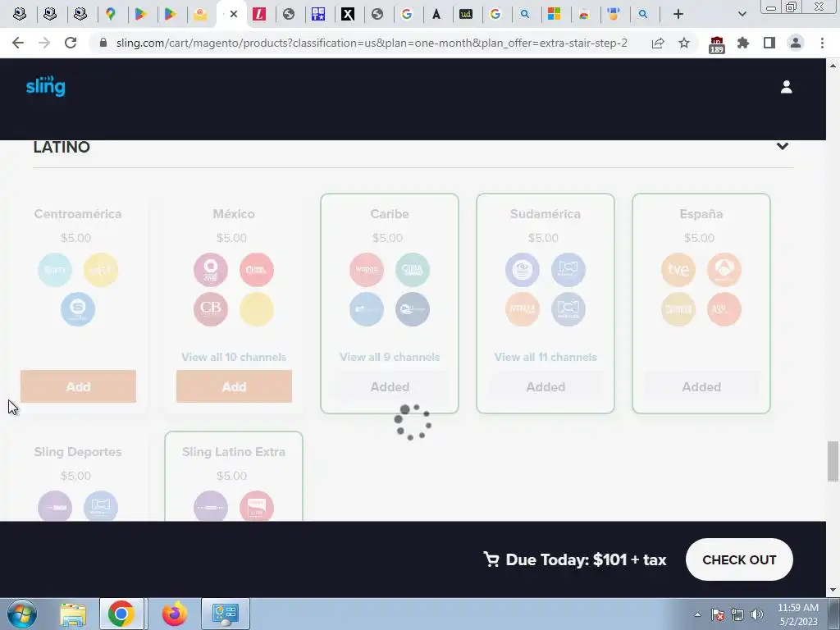Screen dimensions: 840x630
Task: Click the Chrome taskbar icon
Action: pos(121,614)
